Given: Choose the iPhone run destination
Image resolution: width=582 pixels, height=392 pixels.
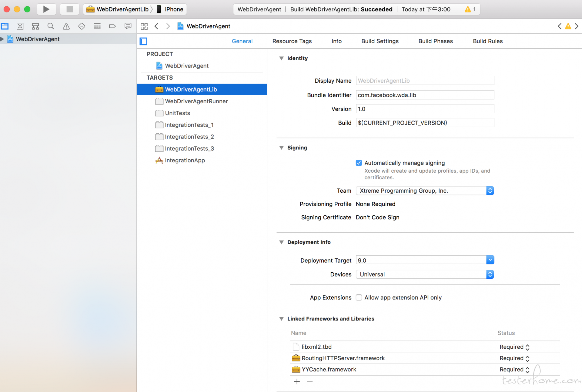Looking at the screenshot, I should (x=170, y=9).
